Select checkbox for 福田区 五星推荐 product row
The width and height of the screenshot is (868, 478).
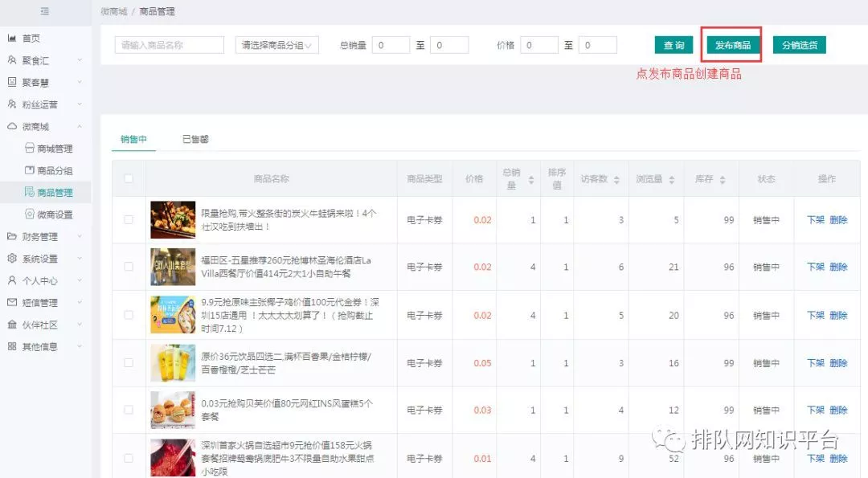tap(129, 268)
